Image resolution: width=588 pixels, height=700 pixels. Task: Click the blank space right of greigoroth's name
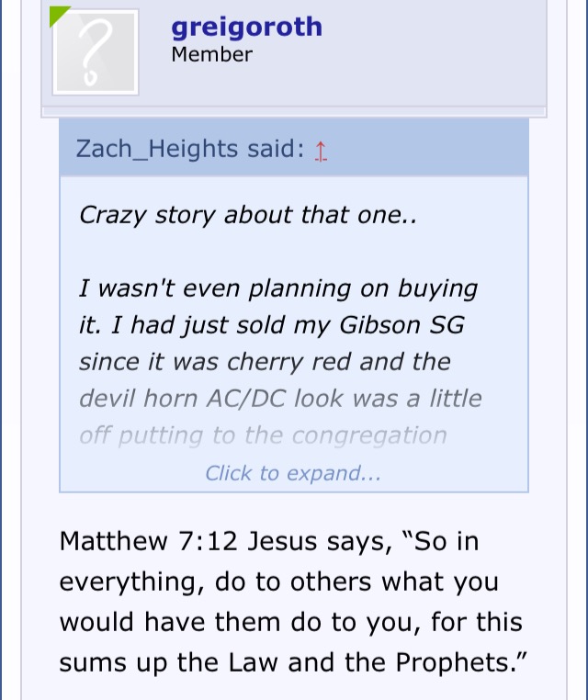(432, 26)
